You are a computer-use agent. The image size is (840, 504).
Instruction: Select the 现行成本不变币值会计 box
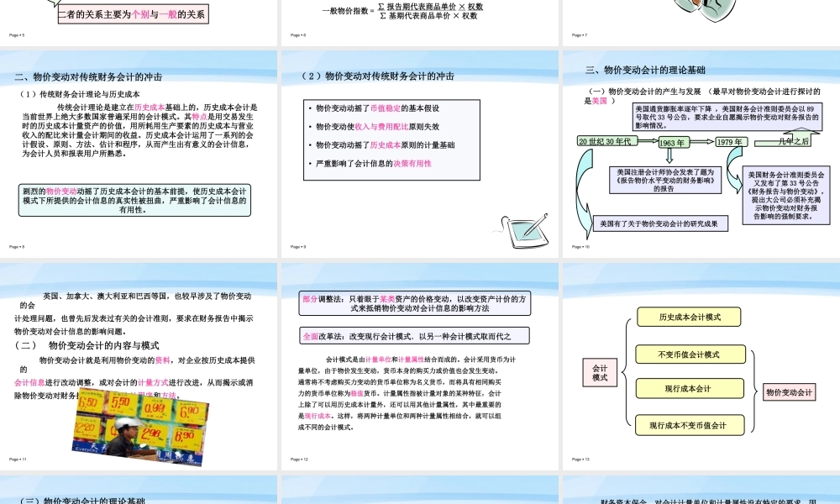[689, 426]
